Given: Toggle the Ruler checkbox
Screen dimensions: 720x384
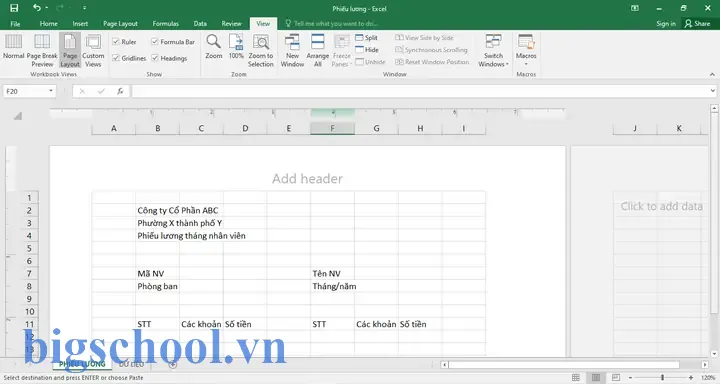Looking at the screenshot, I should (116, 41).
